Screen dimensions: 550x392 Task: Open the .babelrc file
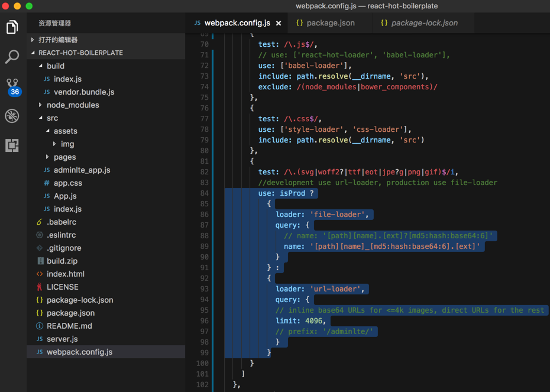pos(62,222)
